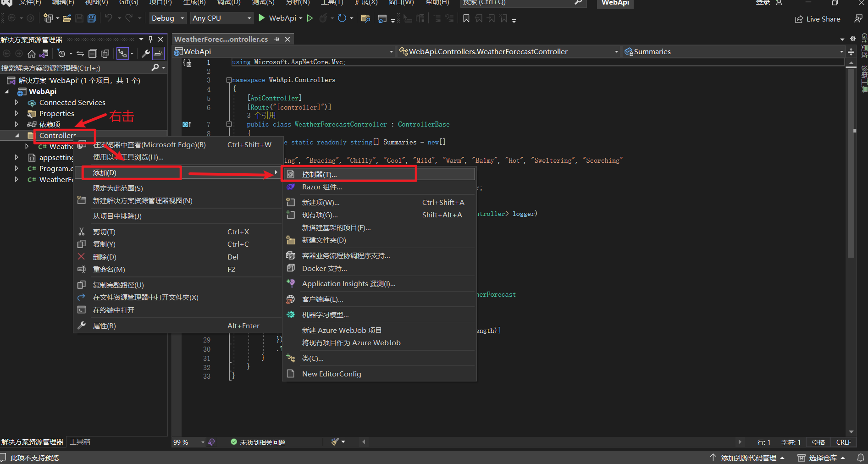Click the Home icon in Solution Explorer
The image size is (868, 464).
(32, 54)
